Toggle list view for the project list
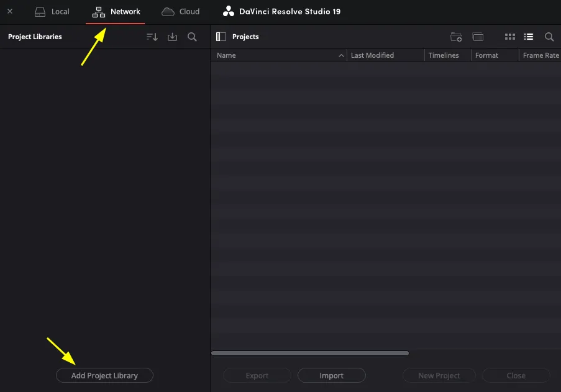The width and height of the screenshot is (561, 392). pyautogui.click(x=529, y=37)
